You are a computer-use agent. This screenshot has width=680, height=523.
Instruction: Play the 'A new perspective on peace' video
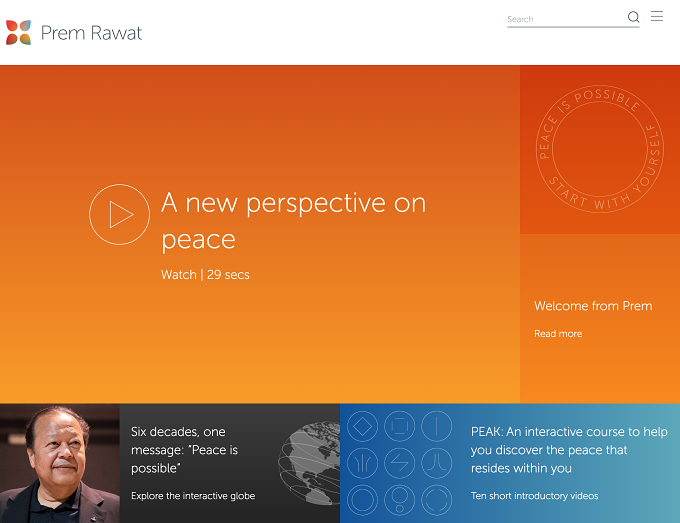(120, 214)
